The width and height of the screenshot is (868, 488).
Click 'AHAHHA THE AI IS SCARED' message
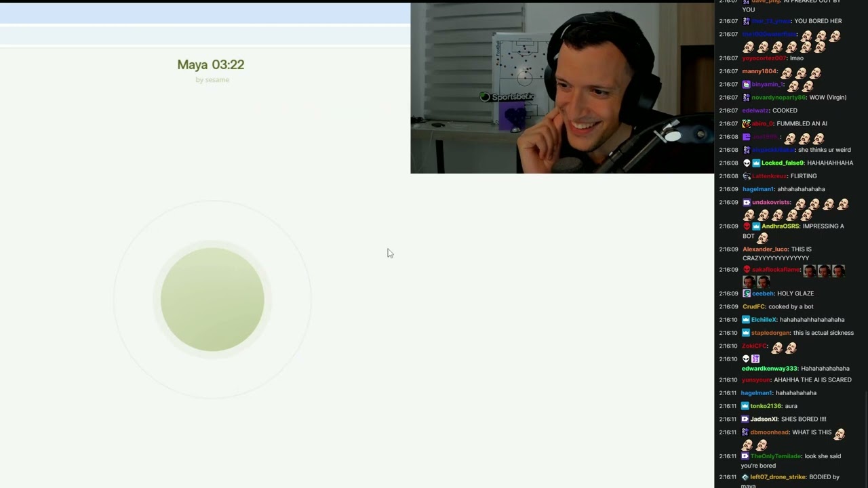pos(812,380)
